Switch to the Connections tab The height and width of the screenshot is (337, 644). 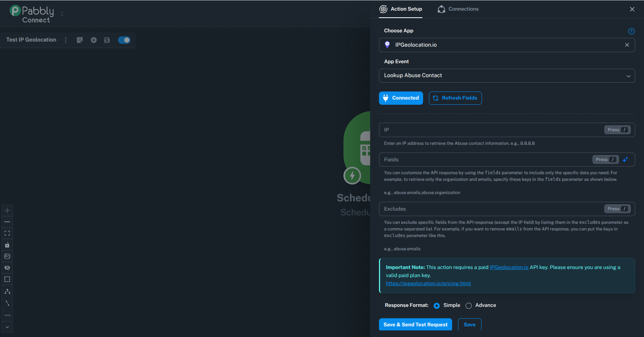click(x=458, y=9)
